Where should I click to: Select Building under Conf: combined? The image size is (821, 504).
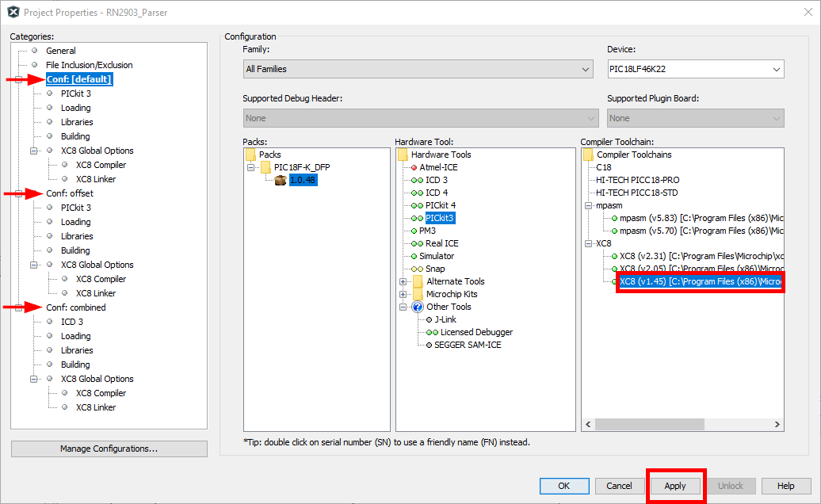[75, 365]
